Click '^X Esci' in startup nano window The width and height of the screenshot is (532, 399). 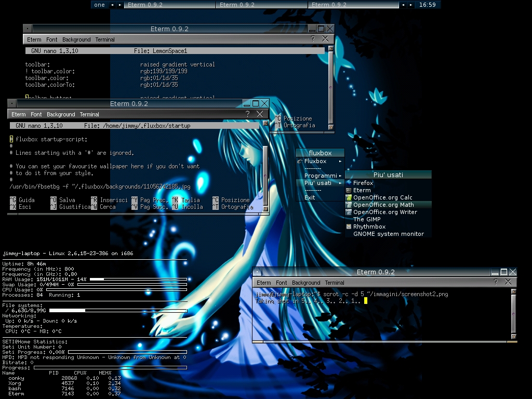(x=20, y=207)
